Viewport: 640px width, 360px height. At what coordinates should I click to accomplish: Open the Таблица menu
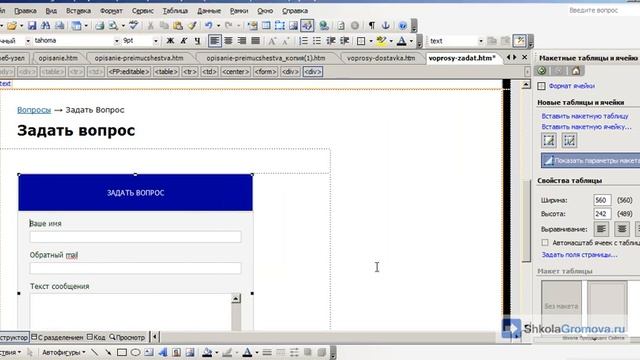tap(175, 11)
